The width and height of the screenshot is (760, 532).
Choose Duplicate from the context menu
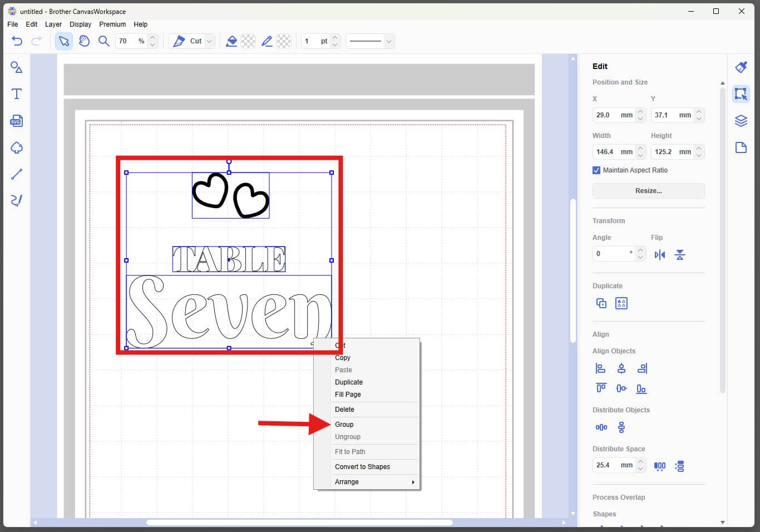tap(366, 382)
